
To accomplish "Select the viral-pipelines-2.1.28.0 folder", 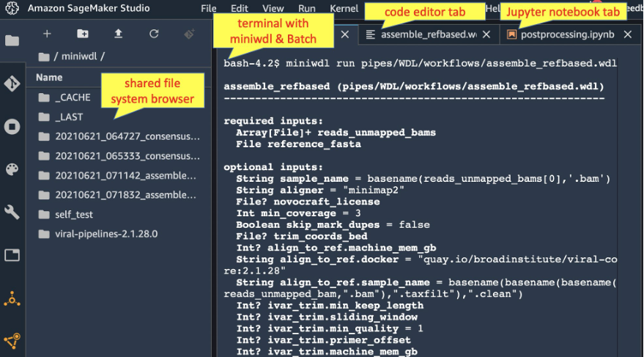I will click(119, 234).
